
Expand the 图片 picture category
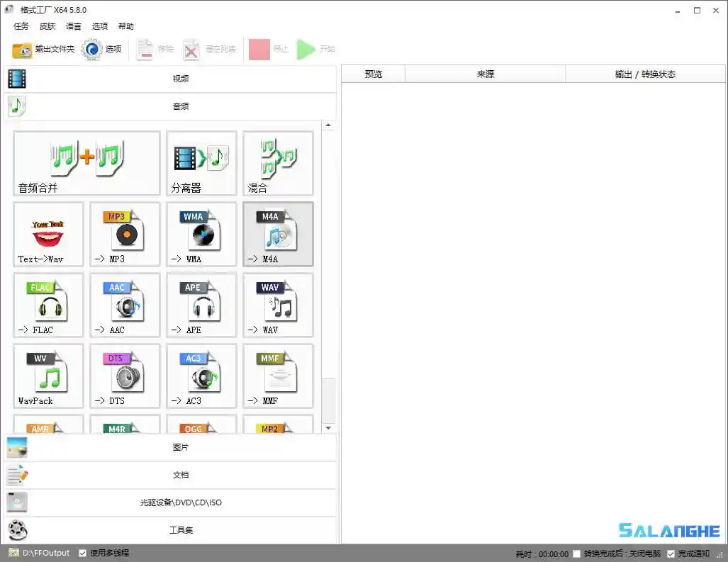pyautogui.click(x=181, y=447)
